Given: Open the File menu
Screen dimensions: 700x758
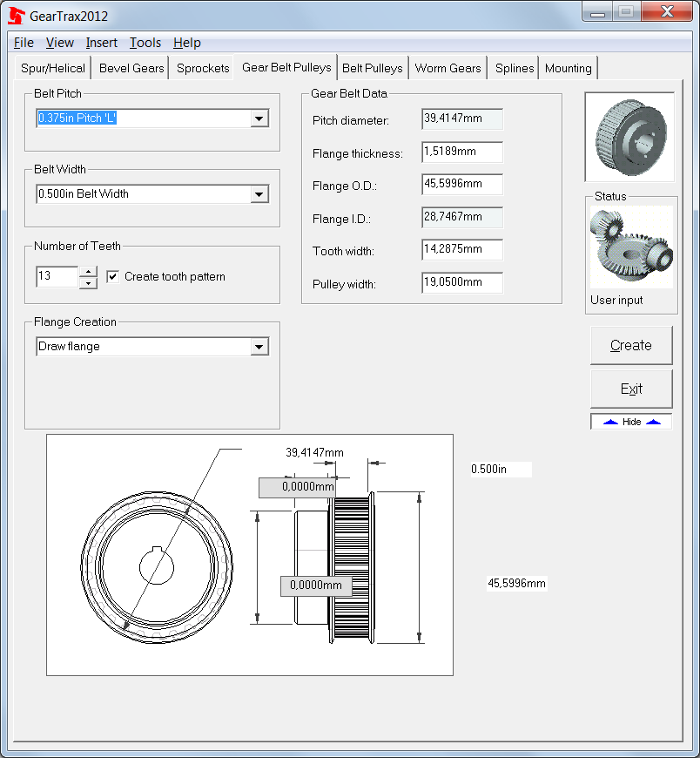Looking at the screenshot, I should pyautogui.click(x=24, y=43).
